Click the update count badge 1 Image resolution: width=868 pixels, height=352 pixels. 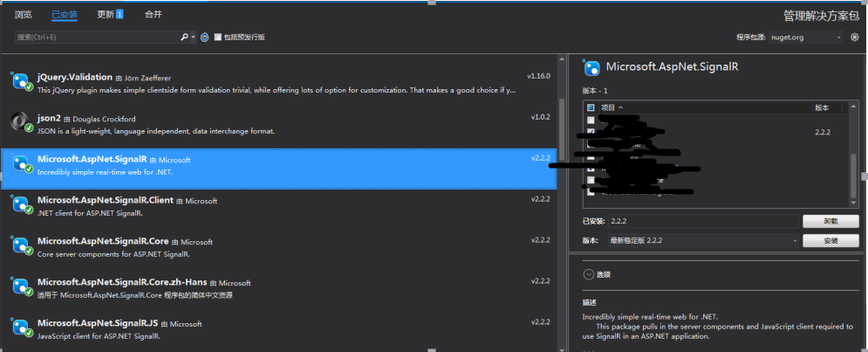[120, 15]
